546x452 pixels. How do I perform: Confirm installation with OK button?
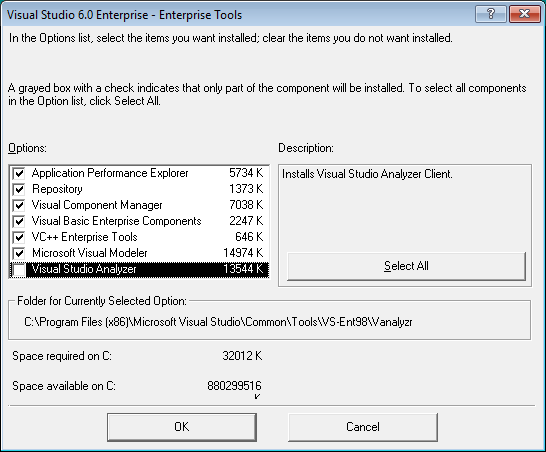click(182, 427)
